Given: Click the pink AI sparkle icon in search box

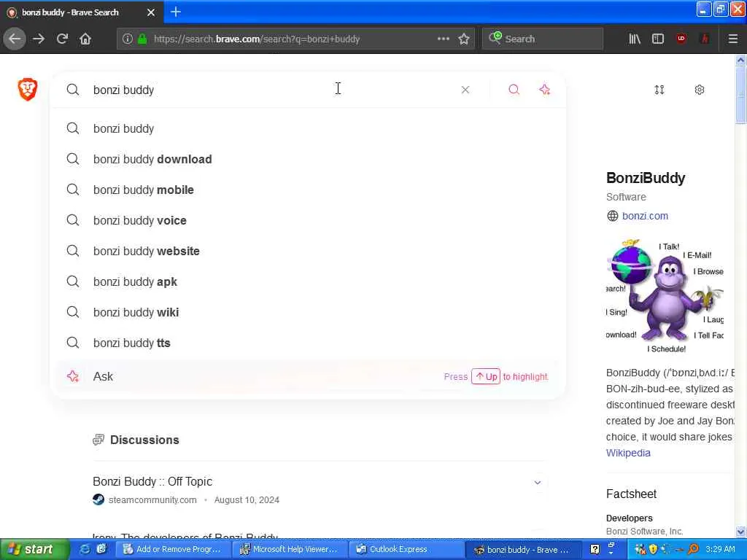Looking at the screenshot, I should click(x=544, y=90).
